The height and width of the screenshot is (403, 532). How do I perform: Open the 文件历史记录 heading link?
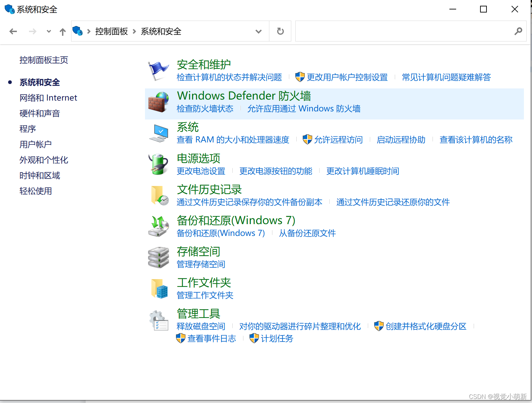coord(209,189)
